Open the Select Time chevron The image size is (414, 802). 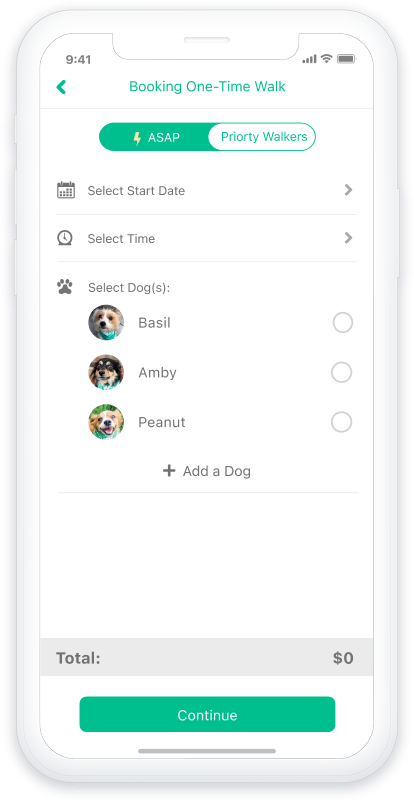348,238
